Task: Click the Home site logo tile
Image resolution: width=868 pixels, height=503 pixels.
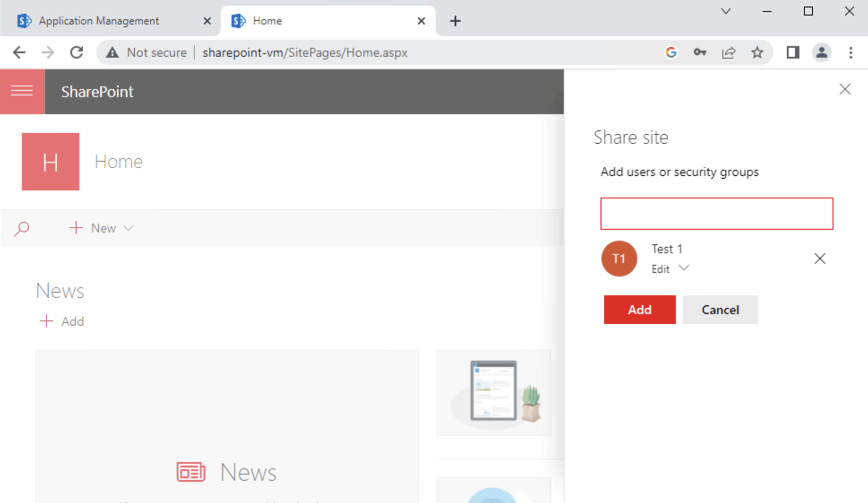Action: tap(51, 162)
